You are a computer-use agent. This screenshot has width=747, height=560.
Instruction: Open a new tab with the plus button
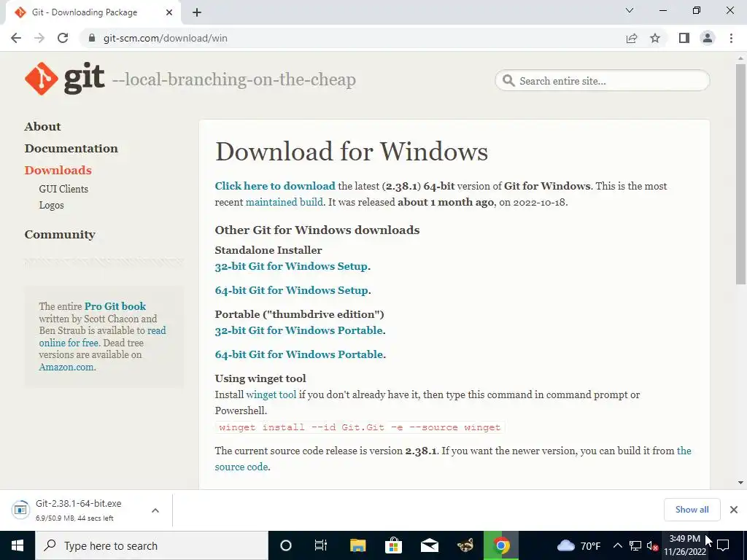click(x=197, y=12)
